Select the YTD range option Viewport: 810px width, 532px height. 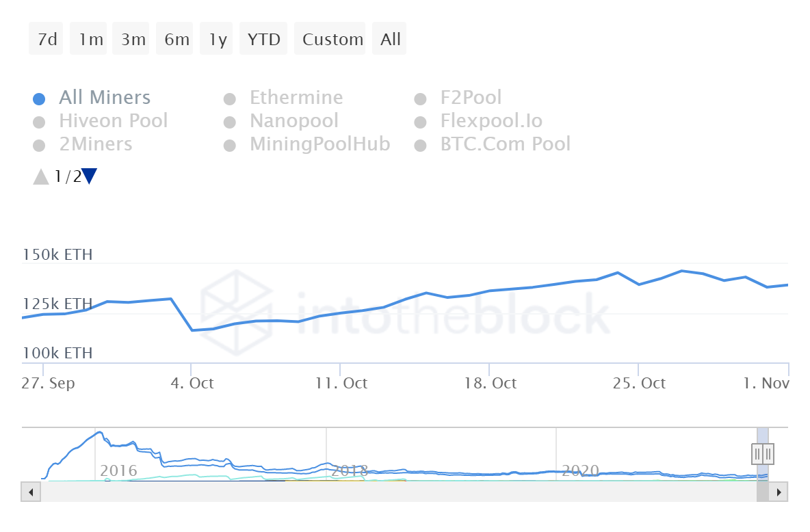coord(263,39)
